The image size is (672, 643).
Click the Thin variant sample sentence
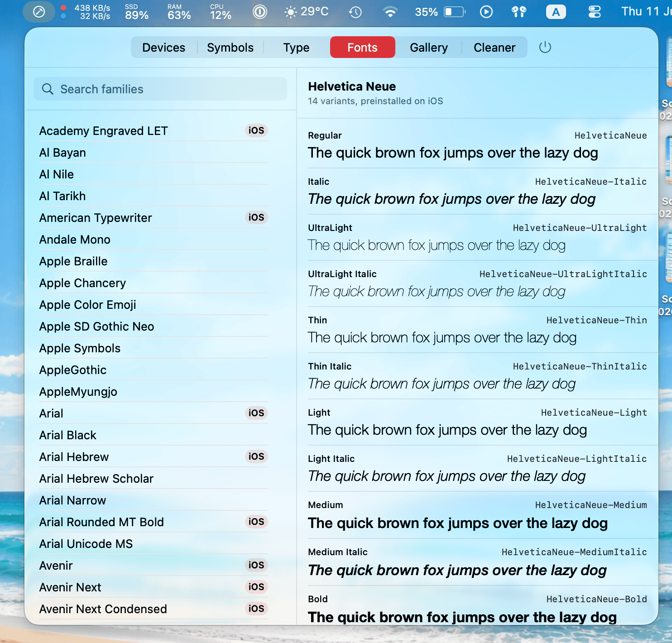(442, 338)
